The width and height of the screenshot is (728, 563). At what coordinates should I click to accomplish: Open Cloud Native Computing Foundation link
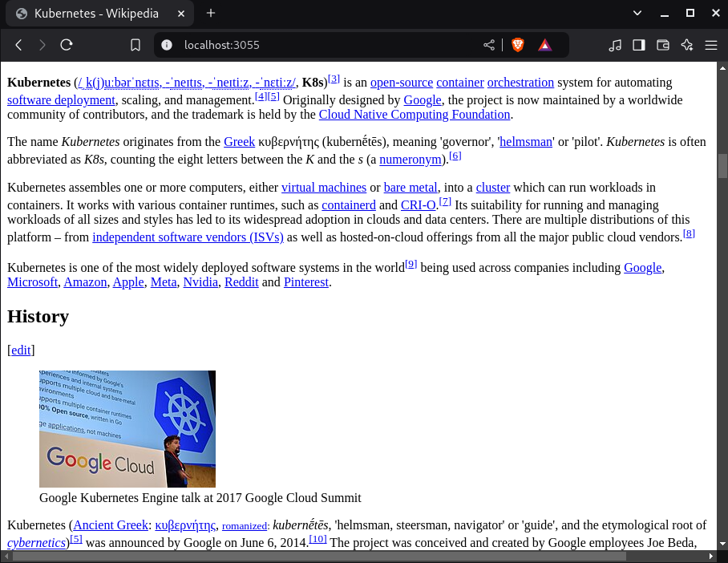pos(415,115)
